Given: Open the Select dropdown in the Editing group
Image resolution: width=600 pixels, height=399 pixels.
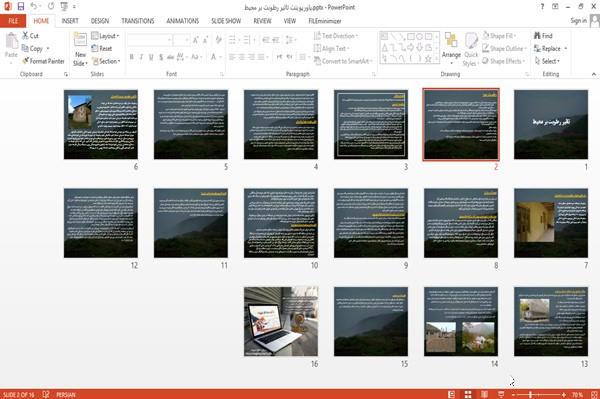Looking at the screenshot, I should tap(547, 61).
